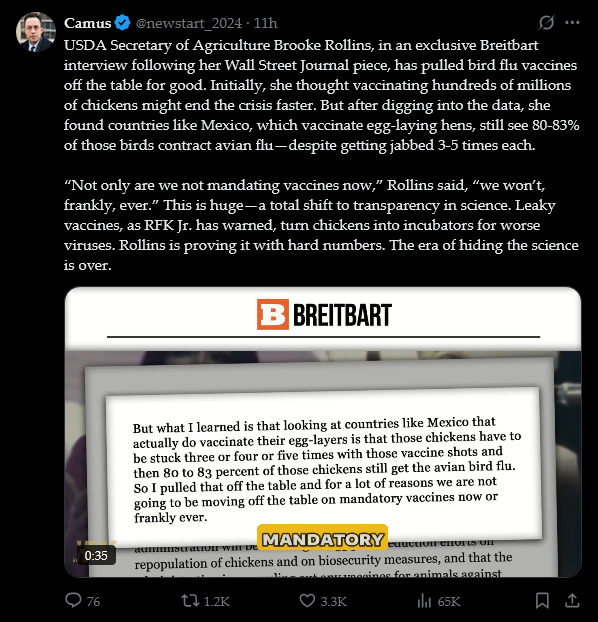Bookmark this post
598x622 pixels.
(x=542, y=601)
